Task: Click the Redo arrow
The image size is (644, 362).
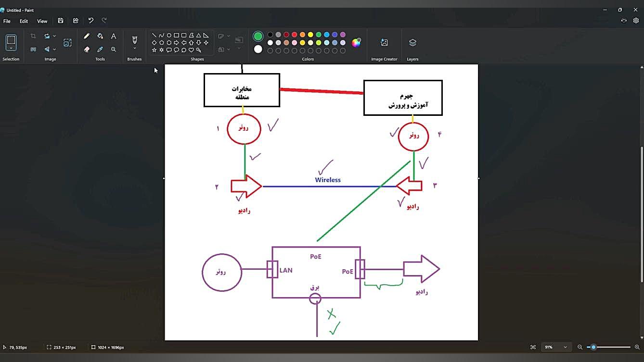Action: pos(104,21)
